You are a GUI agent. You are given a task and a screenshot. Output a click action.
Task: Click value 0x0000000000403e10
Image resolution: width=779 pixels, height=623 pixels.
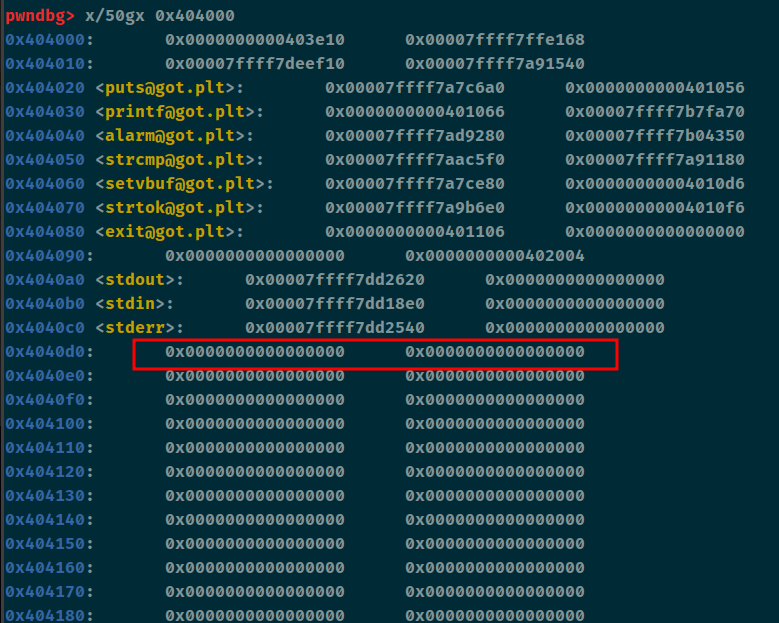(255, 39)
